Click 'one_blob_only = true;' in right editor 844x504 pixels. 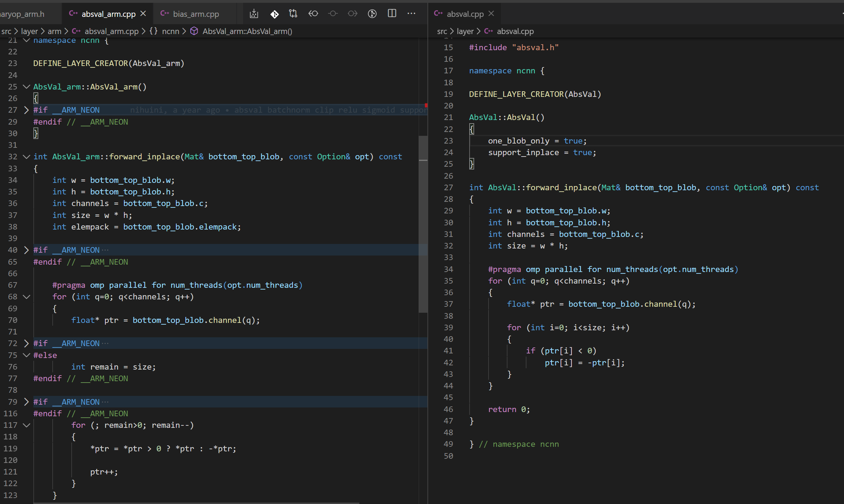(537, 141)
